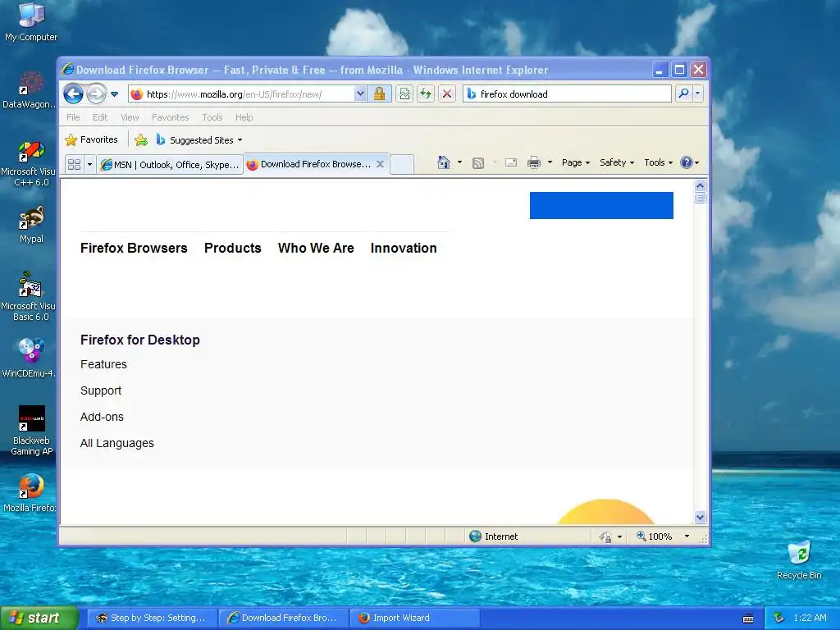This screenshot has height=630, width=840.
Task: Open the Page command menu
Action: click(x=575, y=162)
